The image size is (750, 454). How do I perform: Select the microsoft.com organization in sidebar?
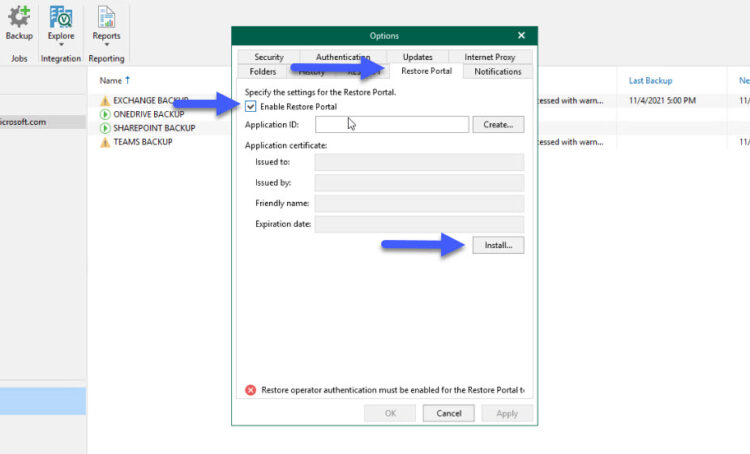click(43, 122)
